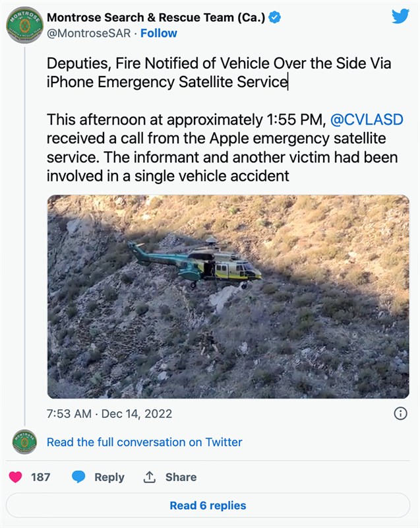Open the tweet info circle icon
This screenshot has height=528, width=420.
[400, 414]
